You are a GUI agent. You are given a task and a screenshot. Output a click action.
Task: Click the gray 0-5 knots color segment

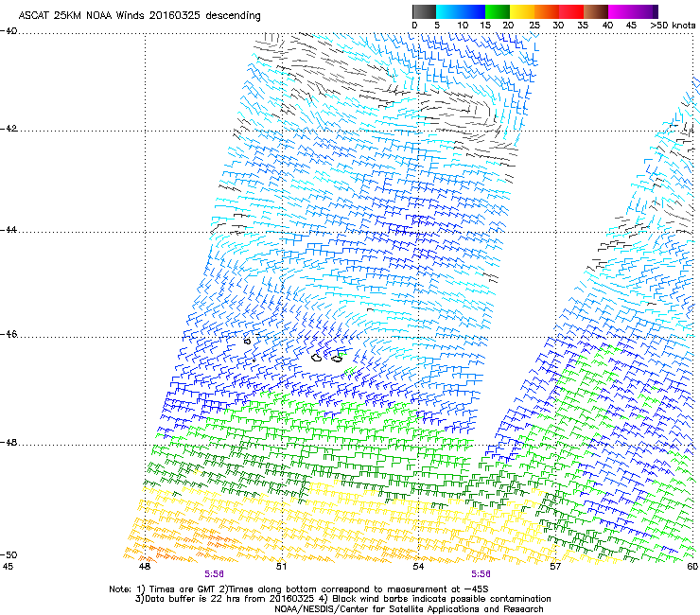(424, 11)
